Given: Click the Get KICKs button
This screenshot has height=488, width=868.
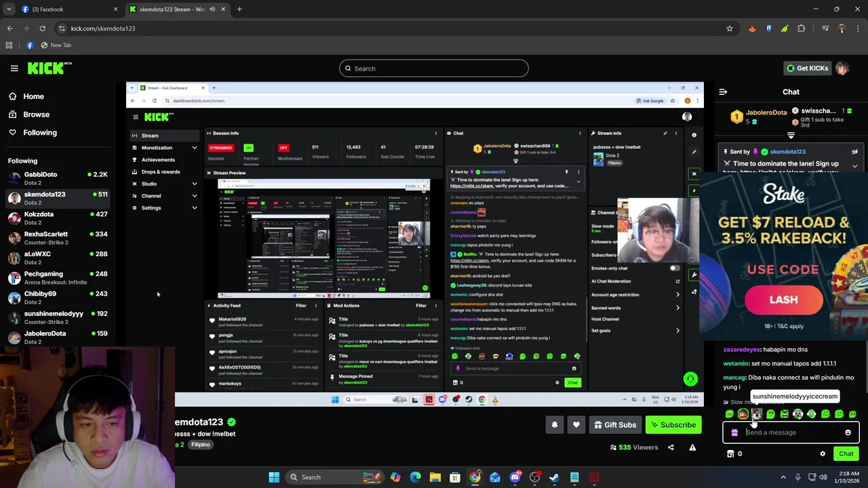Looking at the screenshot, I should click(x=807, y=68).
